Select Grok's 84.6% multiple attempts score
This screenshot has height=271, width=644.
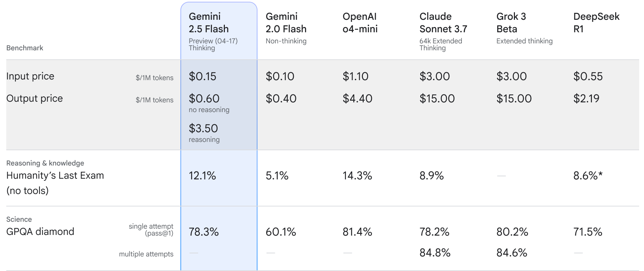[x=512, y=253]
